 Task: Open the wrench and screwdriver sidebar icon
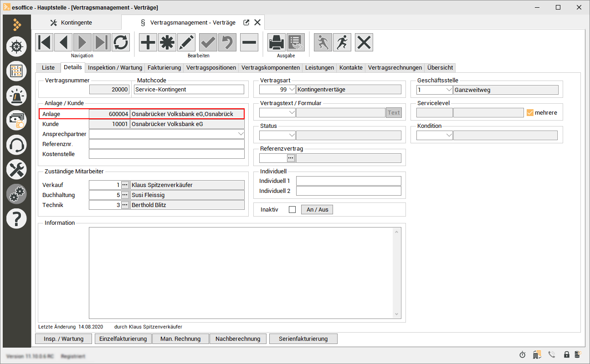pos(16,170)
